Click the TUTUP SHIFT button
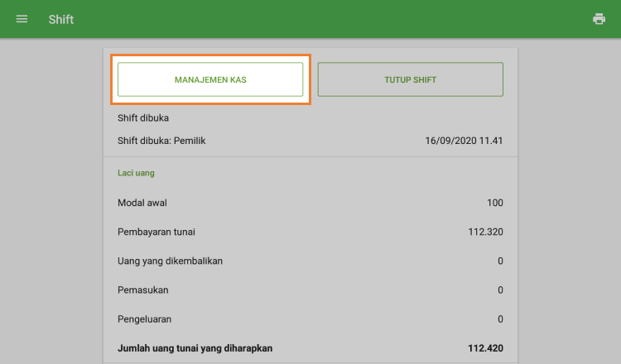621x364 pixels. coord(411,79)
